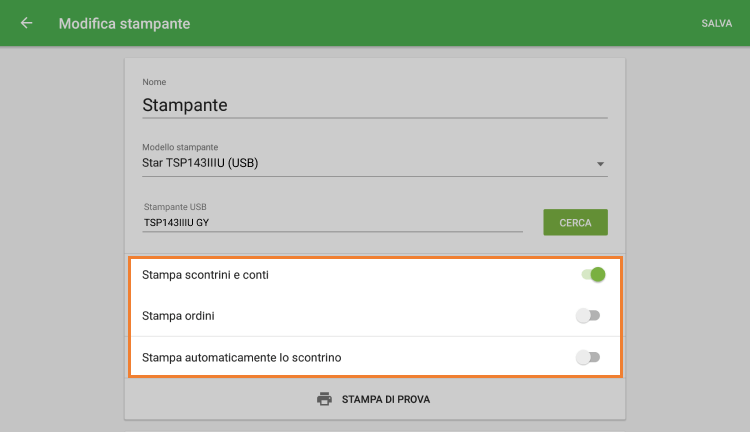The image size is (750, 432).
Task: Click the Stampante USB caption
Action: pyautogui.click(x=175, y=207)
